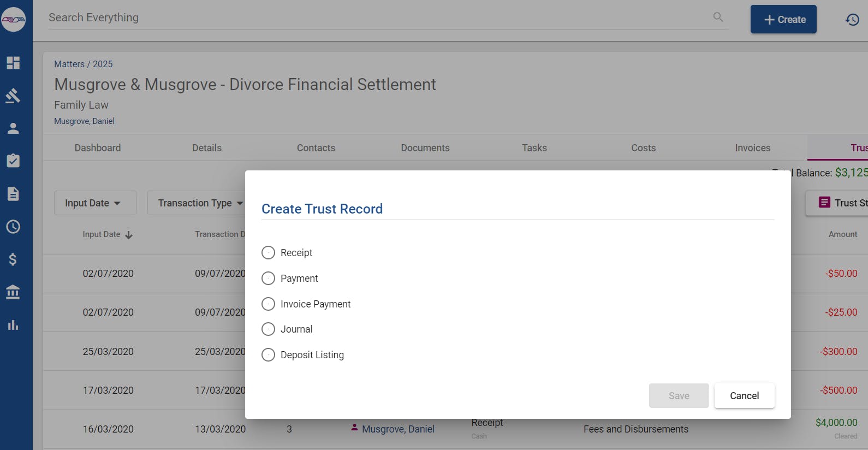Click the search magnifier icon
Image resolution: width=868 pixels, height=450 pixels.
[x=718, y=17]
